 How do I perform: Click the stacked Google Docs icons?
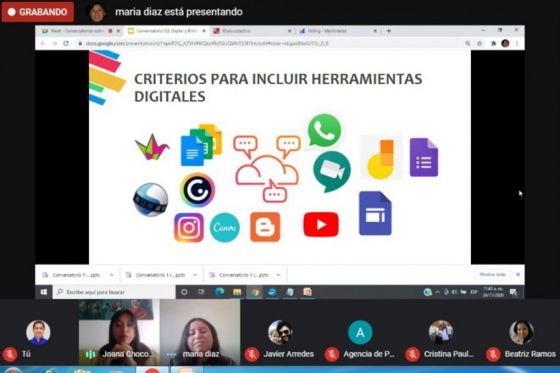[201, 145]
